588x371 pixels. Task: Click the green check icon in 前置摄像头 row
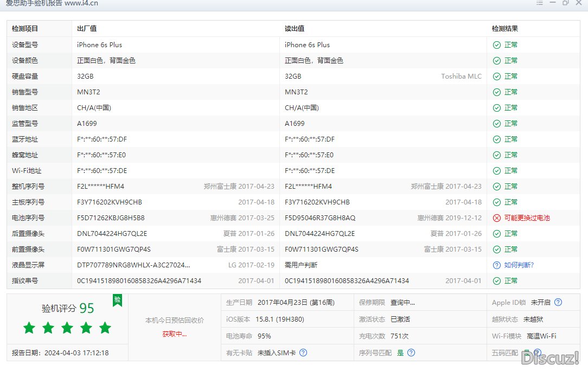pyautogui.click(x=496, y=250)
